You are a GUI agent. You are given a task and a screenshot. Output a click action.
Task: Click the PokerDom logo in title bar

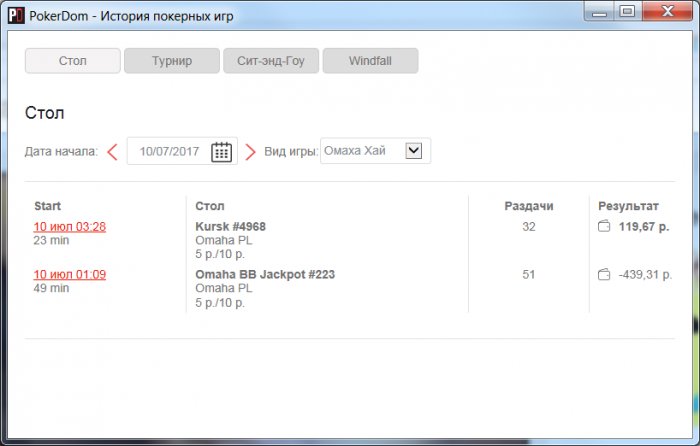click(x=16, y=15)
